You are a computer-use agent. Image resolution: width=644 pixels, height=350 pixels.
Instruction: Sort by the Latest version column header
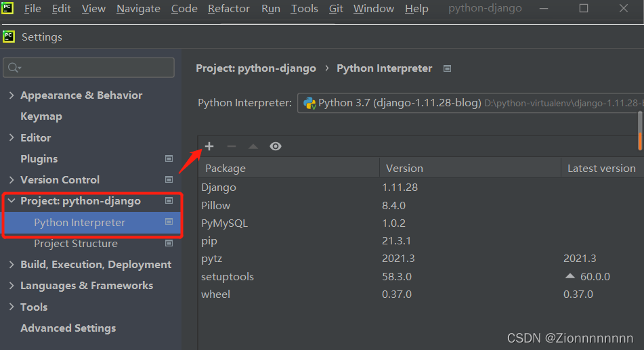[x=602, y=169]
